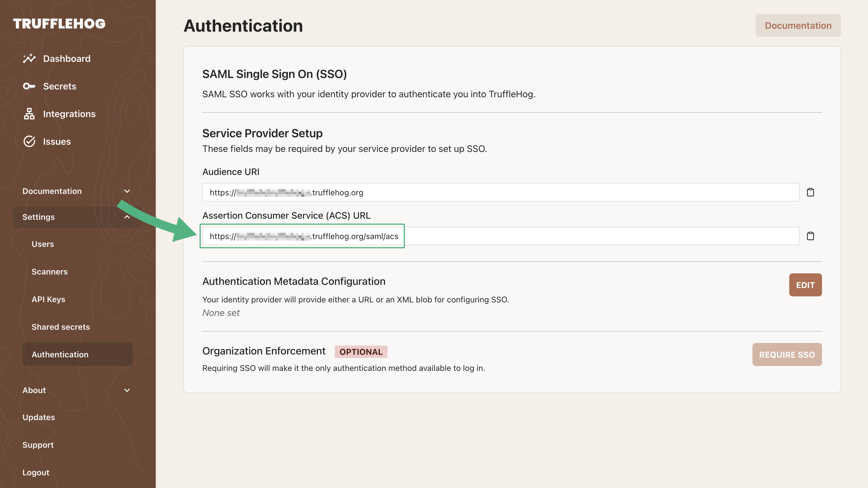Viewport: 868px width, 488px height.
Task: Open Logout from the sidebar
Action: [x=36, y=472]
